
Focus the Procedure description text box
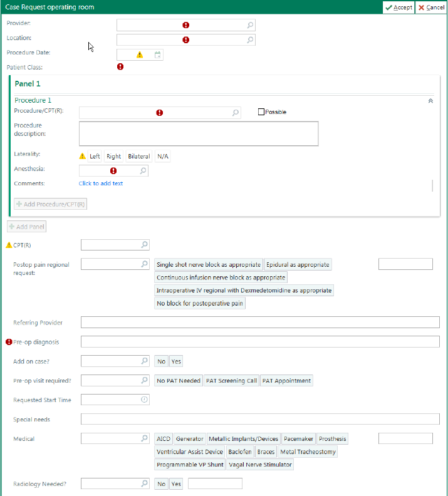[x=199, y=134]
